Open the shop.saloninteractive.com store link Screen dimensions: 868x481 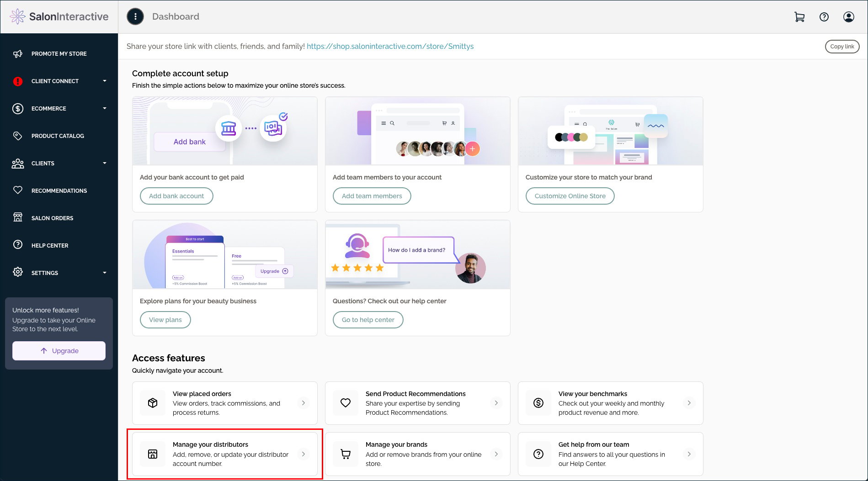pyautogui.click(x=390, y=46)
